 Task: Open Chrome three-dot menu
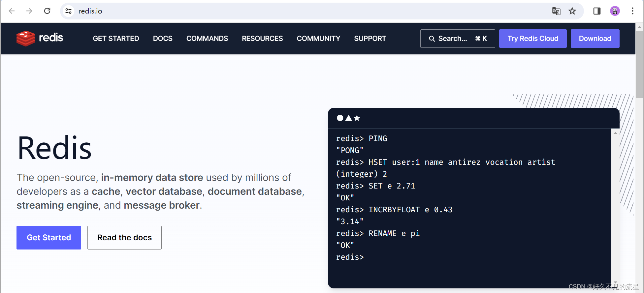pyautogui.click(x=632, y=11)
